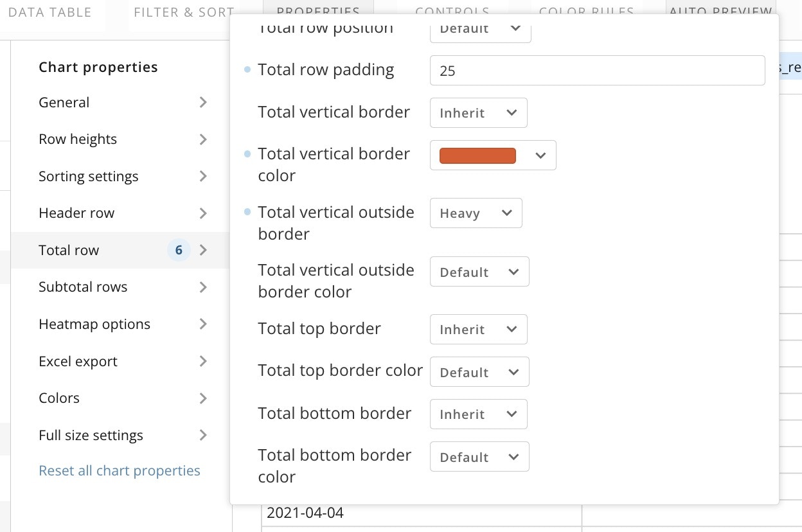The height and width of the screenshot is (532, 802).
Task: Open Subtotal rows via its chevron
Action: click(203, 287)
